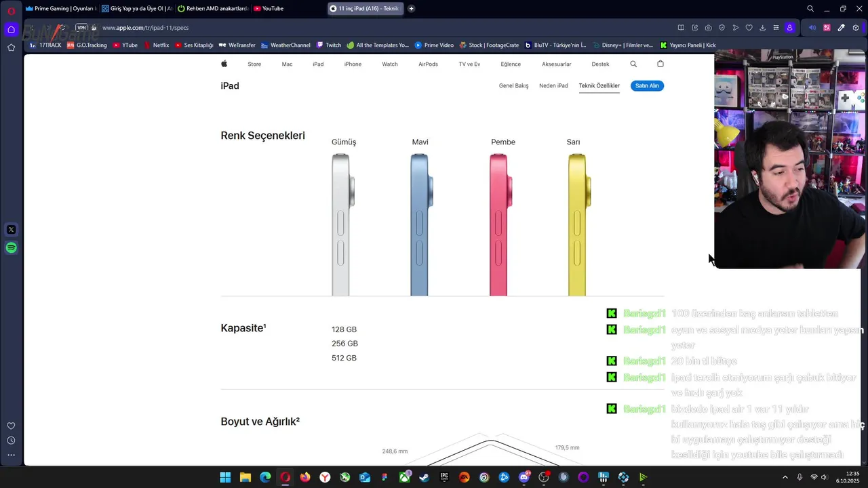Click the Gümüş silver iPad image
868x488 pixels.
coord(342,224)
